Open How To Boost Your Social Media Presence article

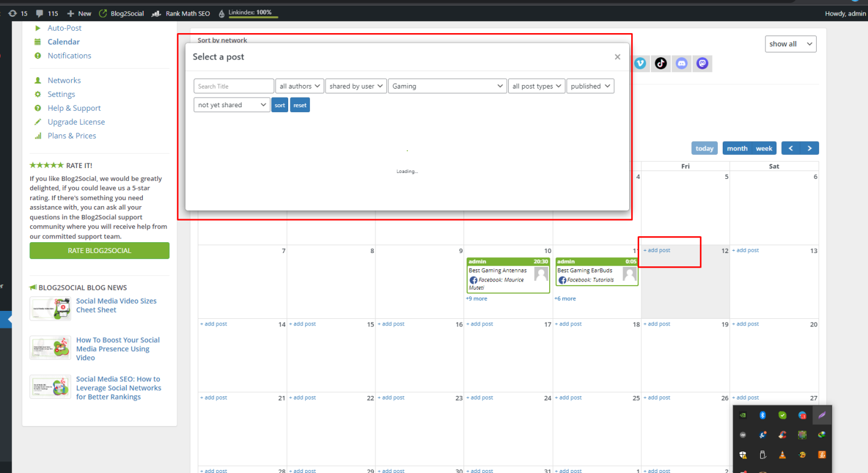(x=118, y=349)
